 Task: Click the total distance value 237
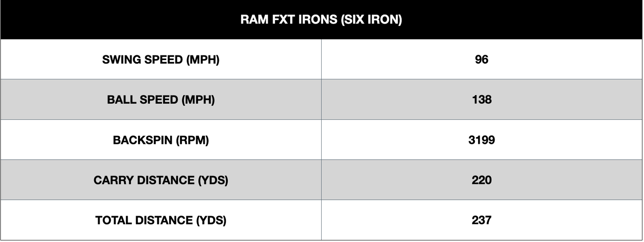coord(481,220)
